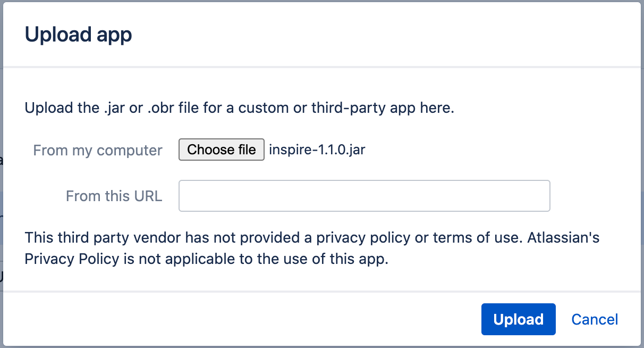Abort uploading by clicking Cancel
The height and width of the screenshot is (348, 644).
coord(594,319)
